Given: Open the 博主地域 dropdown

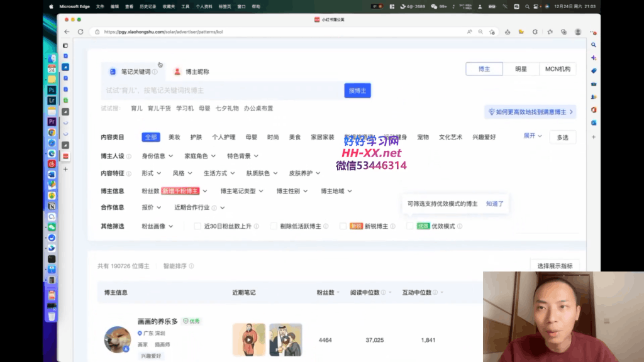Looking at the screenshot, I should coord(336,191).
